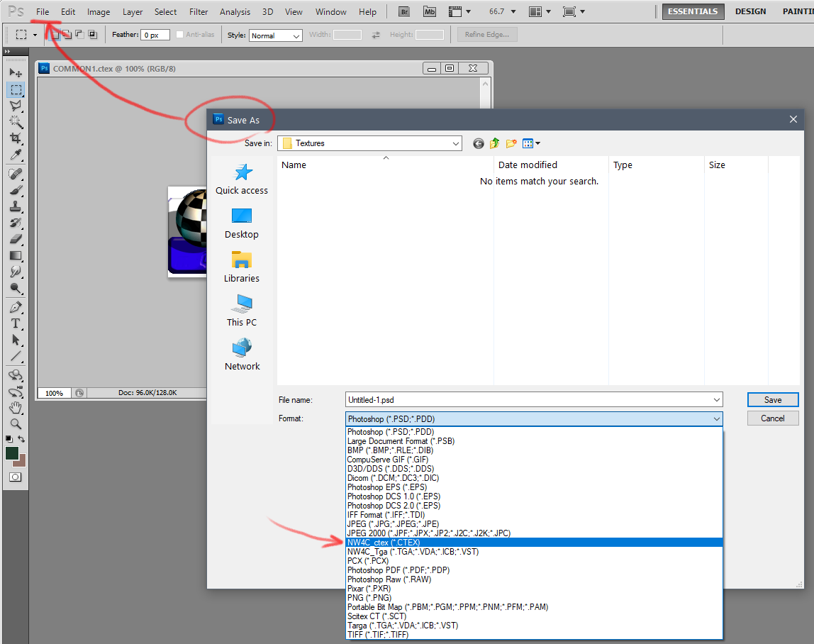Viewport: 814px width, 644px height.
Task: Select the History Brush tool
Action: click(16, 223)
